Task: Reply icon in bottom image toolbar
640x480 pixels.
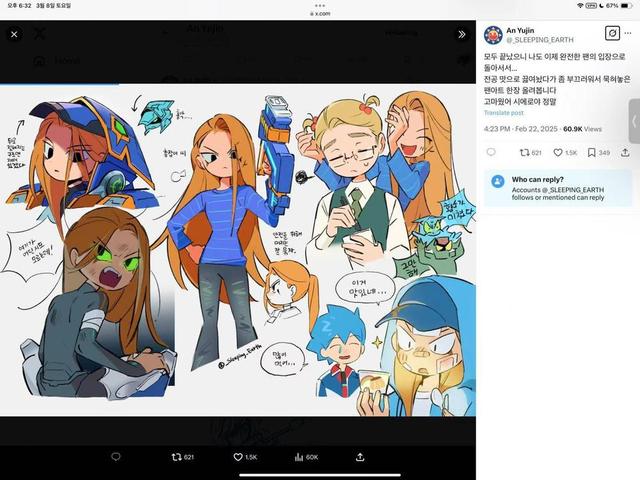Action: [x=116, y=457]
